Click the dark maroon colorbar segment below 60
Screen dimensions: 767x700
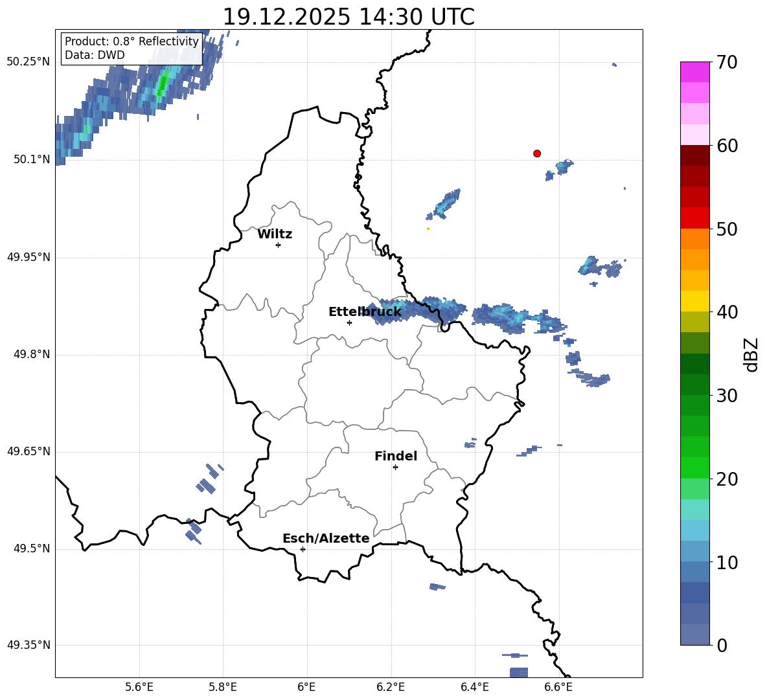pyautogui.click(x=694, y=155)
